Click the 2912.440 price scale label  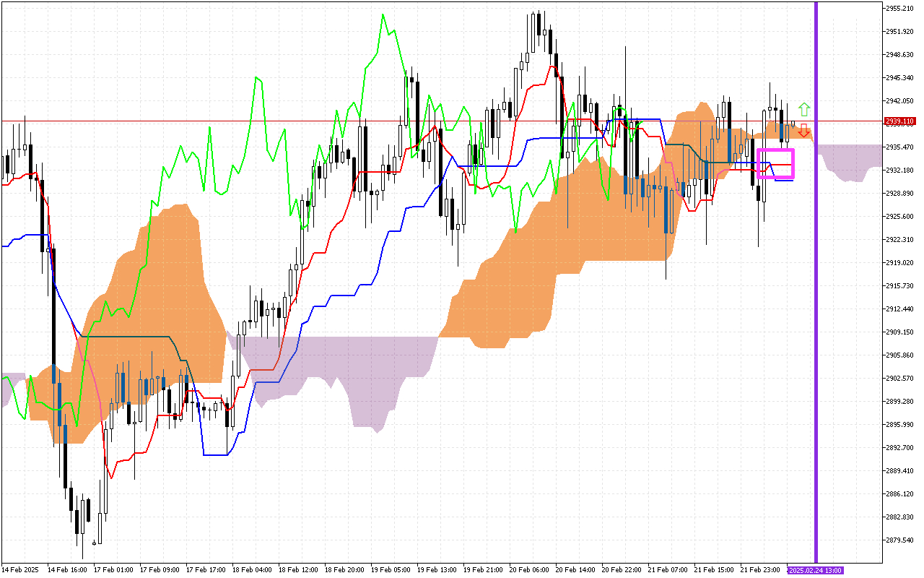(900, 309)
